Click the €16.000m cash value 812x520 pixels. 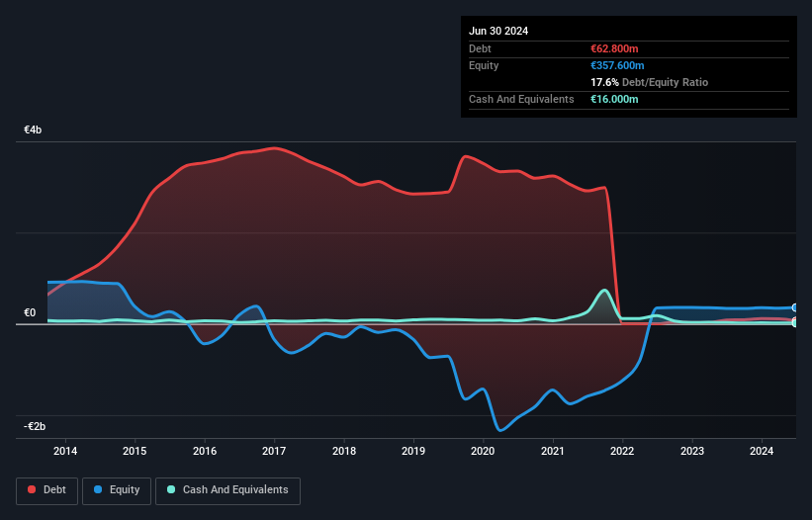(614, 99)
